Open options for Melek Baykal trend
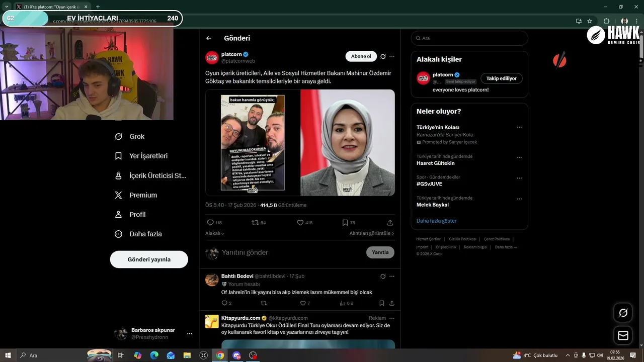The image size is (644, 362). pos(519,199)
